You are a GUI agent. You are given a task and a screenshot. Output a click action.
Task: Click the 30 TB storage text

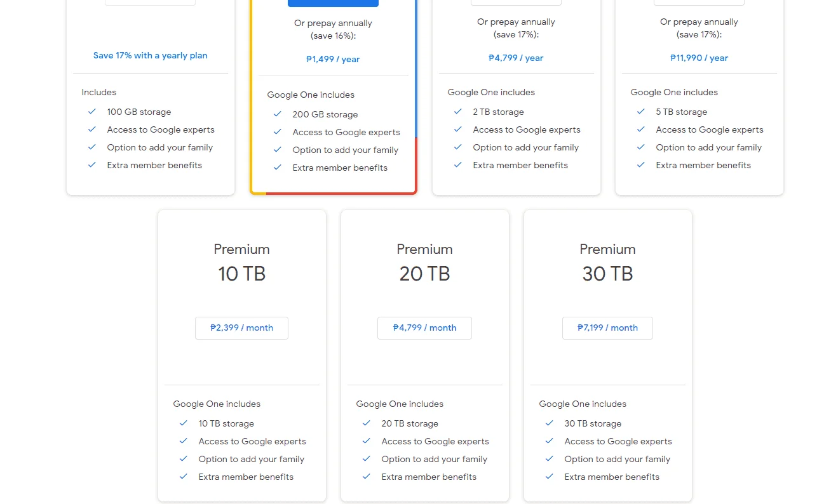pos(593,423)
